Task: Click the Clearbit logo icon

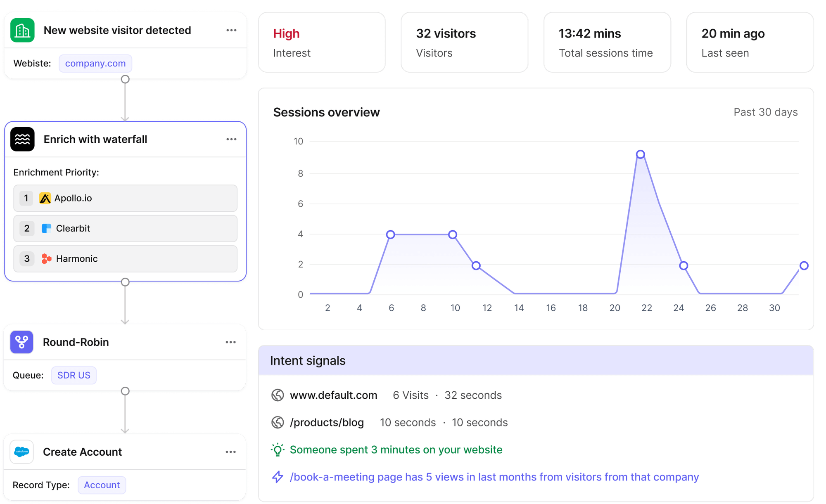Action: [x=46, y=228]
